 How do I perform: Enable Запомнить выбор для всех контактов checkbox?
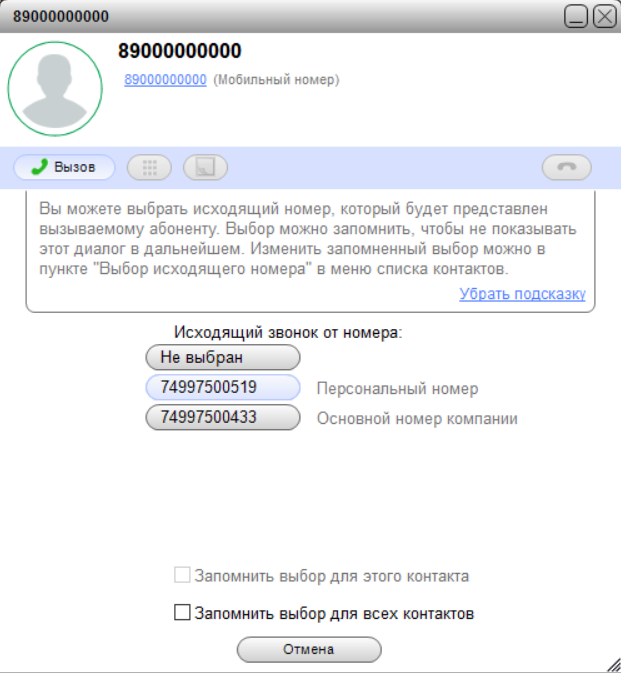pyautogui.click(x=182, y=612)
